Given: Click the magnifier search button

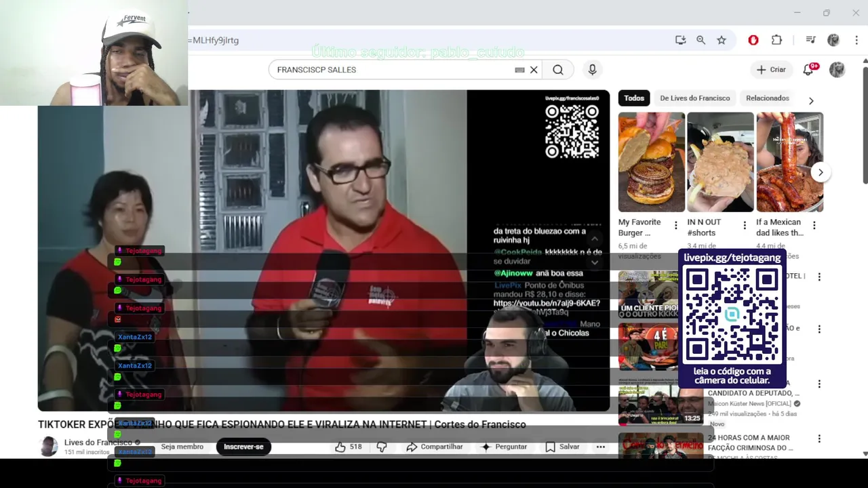Looking at the screenshot, I should [557, 70].
